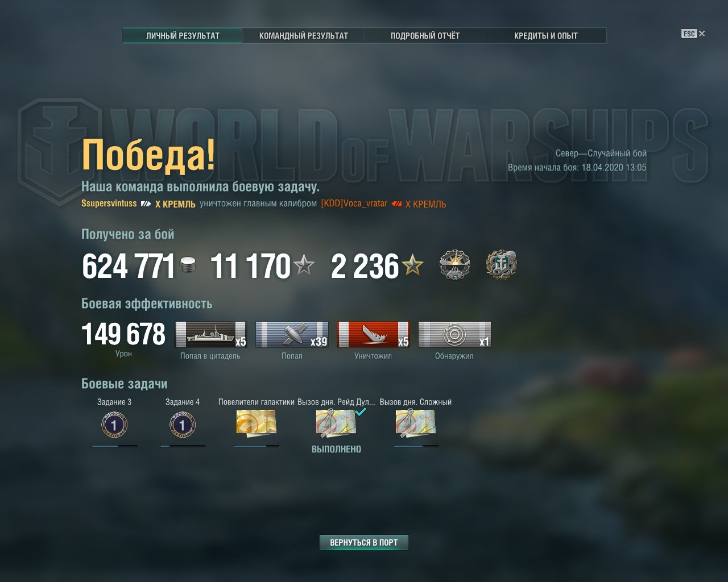Open the Подробный отчёт tab
The height and width of the screenshot is (582, 728).
pos(425,36)
